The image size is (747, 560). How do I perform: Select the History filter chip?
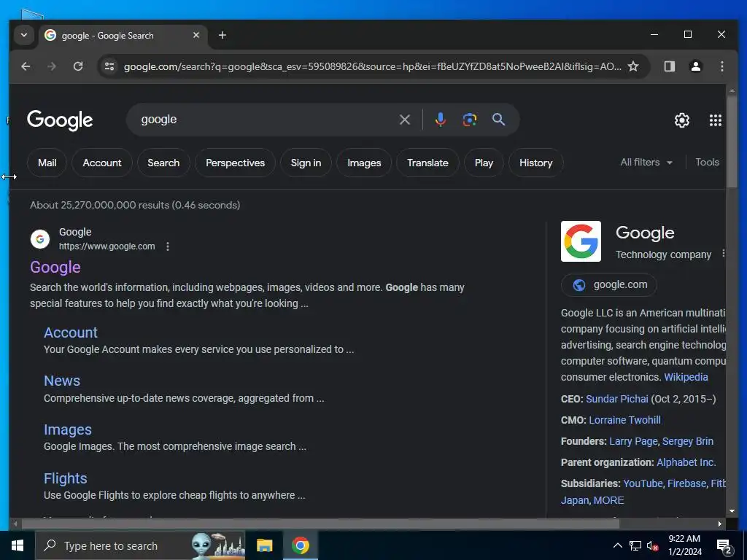pyautogui.click(x=536, y=163)
